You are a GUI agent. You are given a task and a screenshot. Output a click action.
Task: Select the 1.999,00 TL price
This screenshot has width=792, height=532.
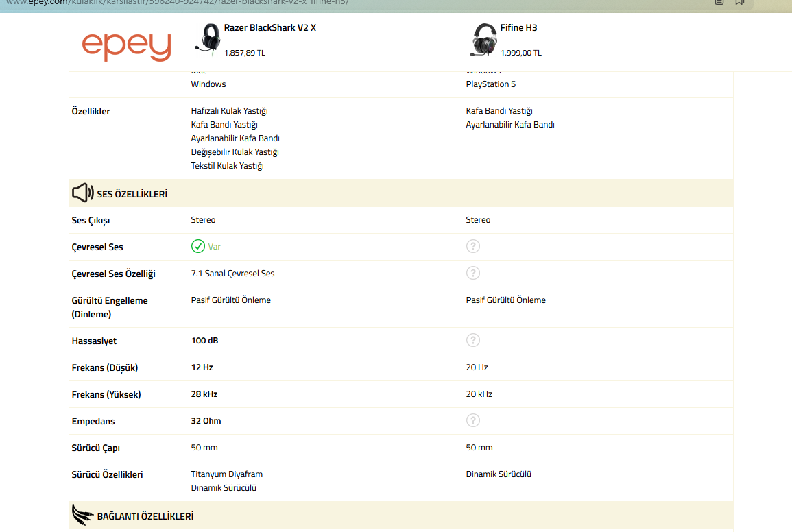click(520, 53)
